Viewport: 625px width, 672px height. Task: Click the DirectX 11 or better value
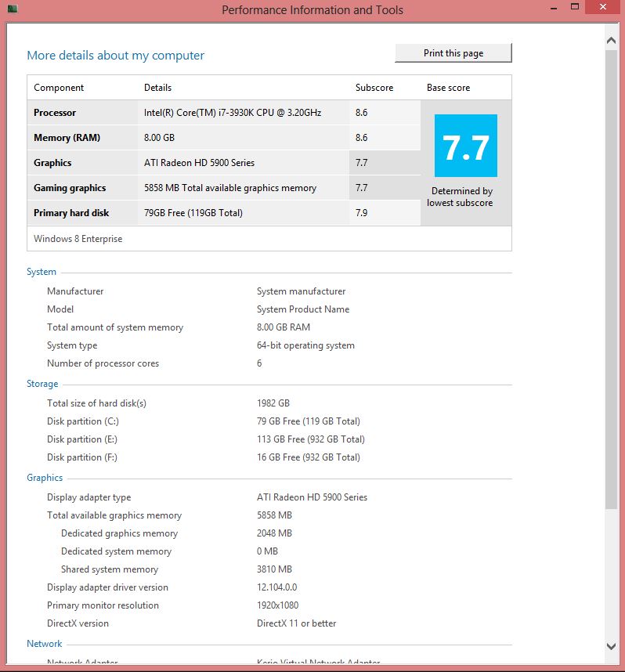(x=296, y=623)
